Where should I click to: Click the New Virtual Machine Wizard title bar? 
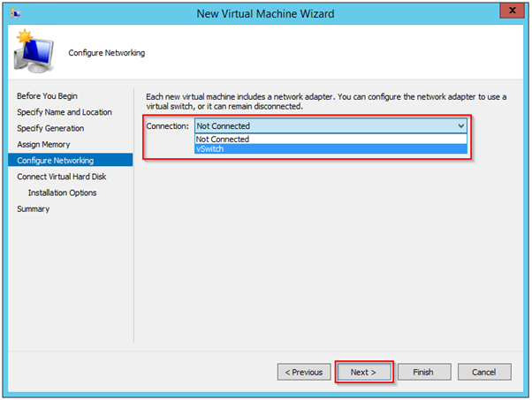[x=265, y=12]
